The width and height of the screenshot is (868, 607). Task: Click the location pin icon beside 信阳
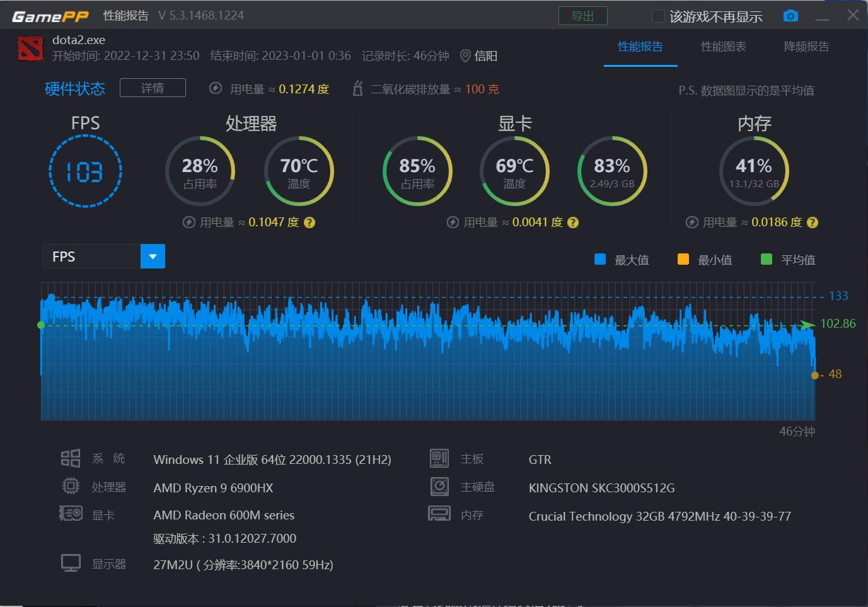(x=465, y=56)
